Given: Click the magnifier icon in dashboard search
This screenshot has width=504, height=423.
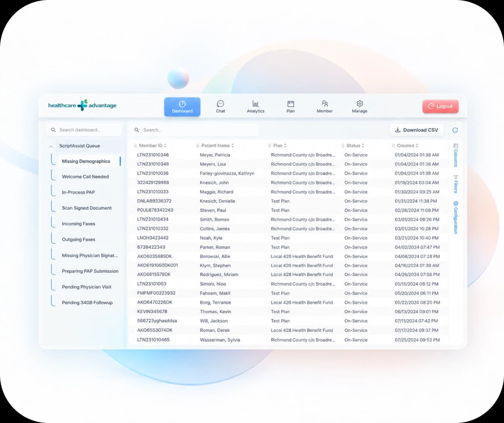Looking at the screenshot, I should click(53, 130).
